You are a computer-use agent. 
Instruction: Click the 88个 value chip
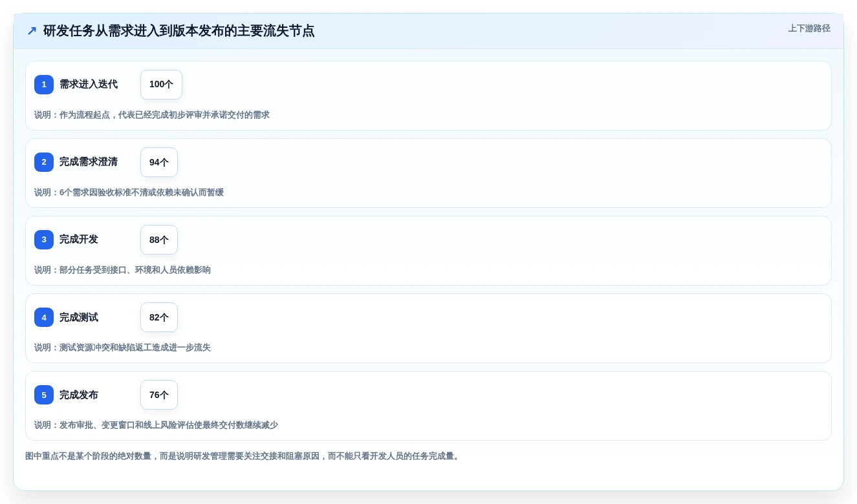coord(159,240)
